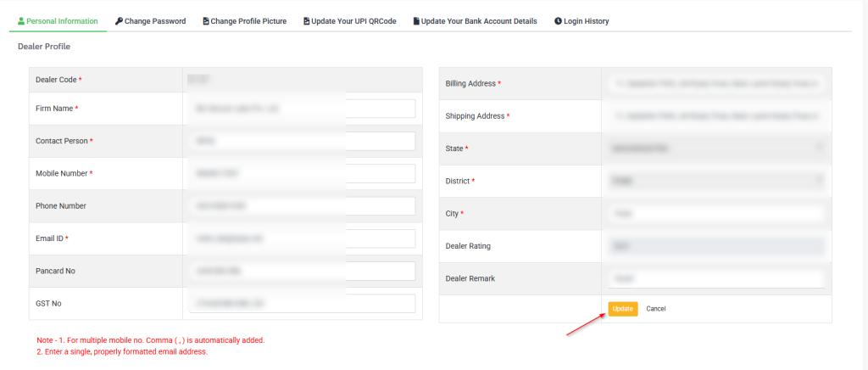868x370 pixels.
Task: Expand the State dropdown
Action: tap(716, 149)
